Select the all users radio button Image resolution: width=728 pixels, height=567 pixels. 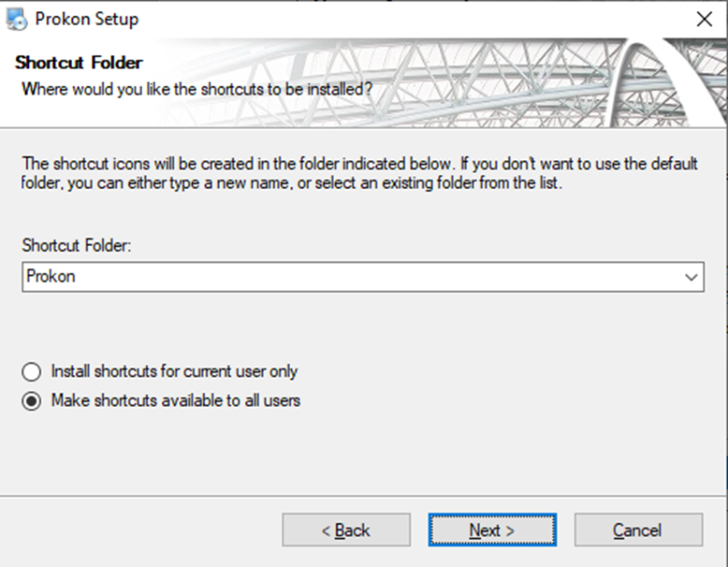(x=32, y=401)
